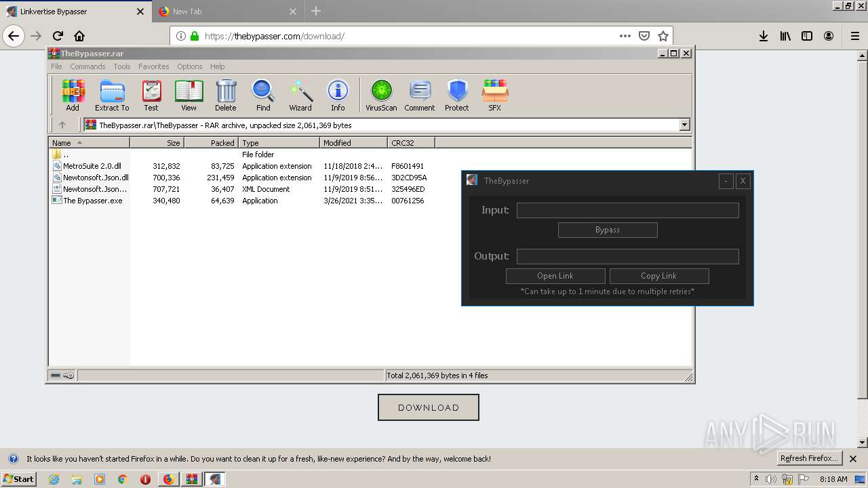Open the page actions three-dot menu
868x488 pixels.
click(x=625, y=36)
